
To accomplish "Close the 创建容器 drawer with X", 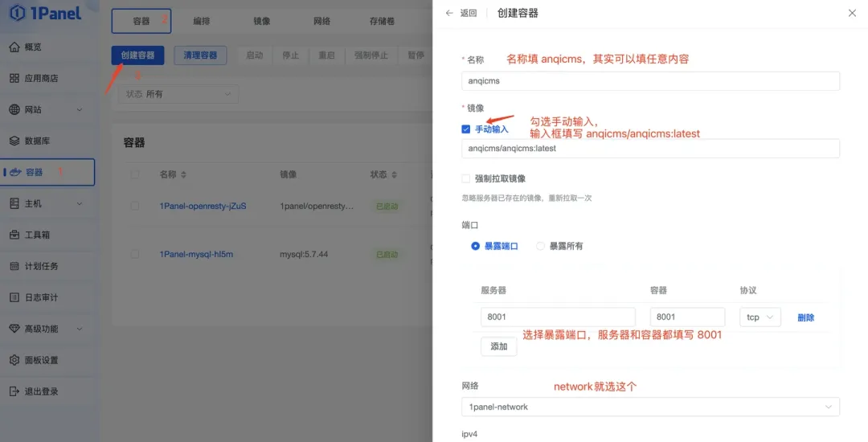I will (852, 13).
